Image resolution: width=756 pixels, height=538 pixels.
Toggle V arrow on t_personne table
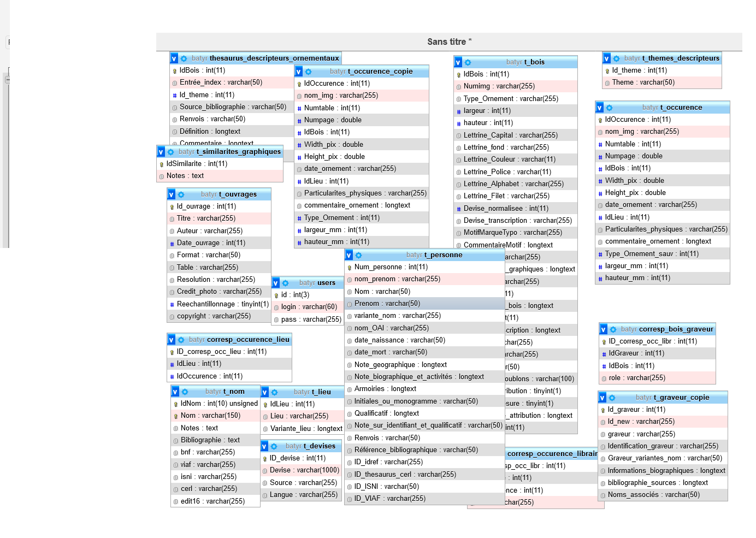coord(349,255)
